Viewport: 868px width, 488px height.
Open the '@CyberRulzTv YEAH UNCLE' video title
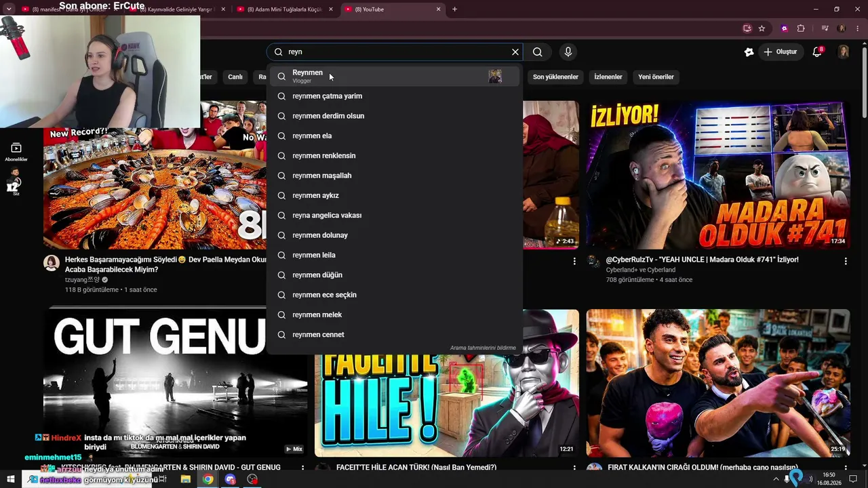(702, 260)
